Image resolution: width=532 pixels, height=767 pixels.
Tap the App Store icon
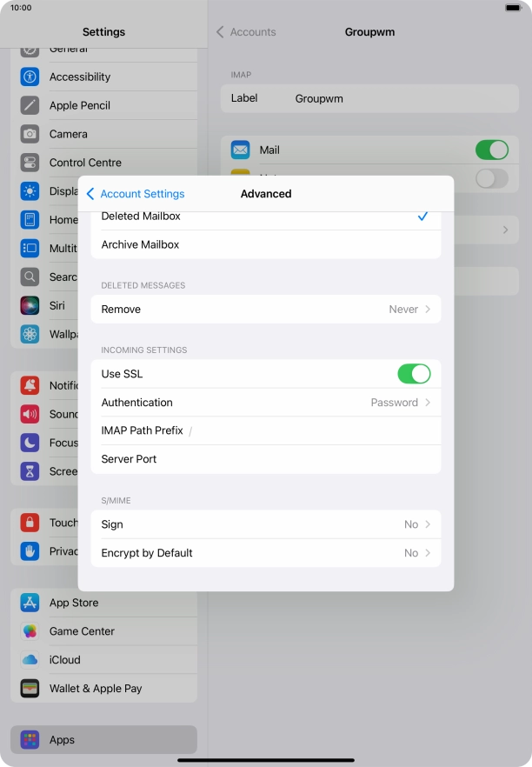pyautogui.click(x=30, y=603)
